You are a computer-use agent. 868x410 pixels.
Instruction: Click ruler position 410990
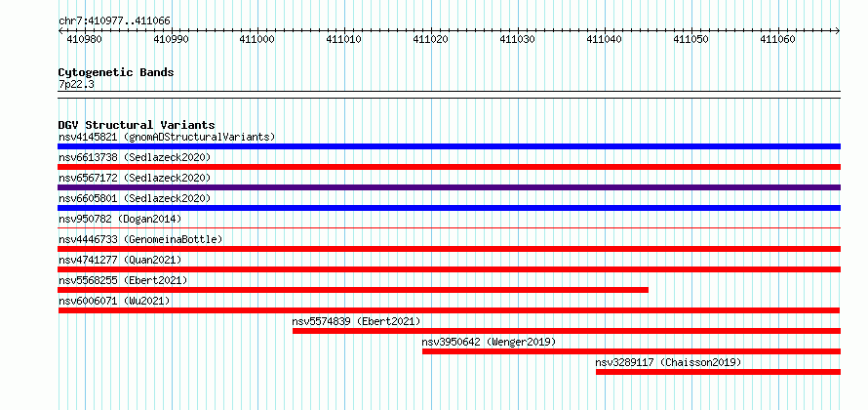click(x=171, y=40)
